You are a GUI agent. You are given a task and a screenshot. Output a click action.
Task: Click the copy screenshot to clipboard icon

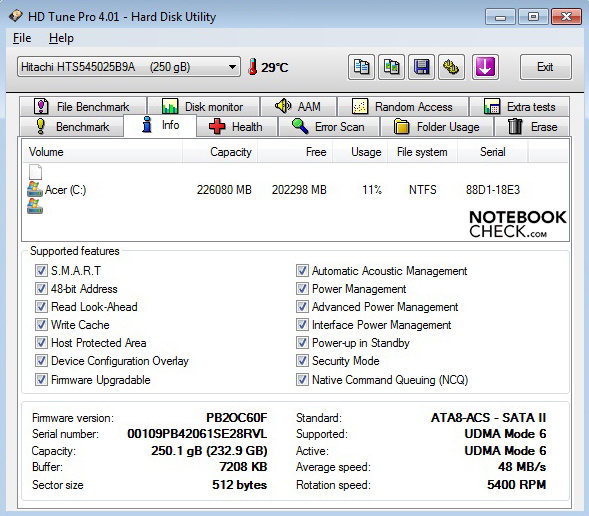point(391,67)
